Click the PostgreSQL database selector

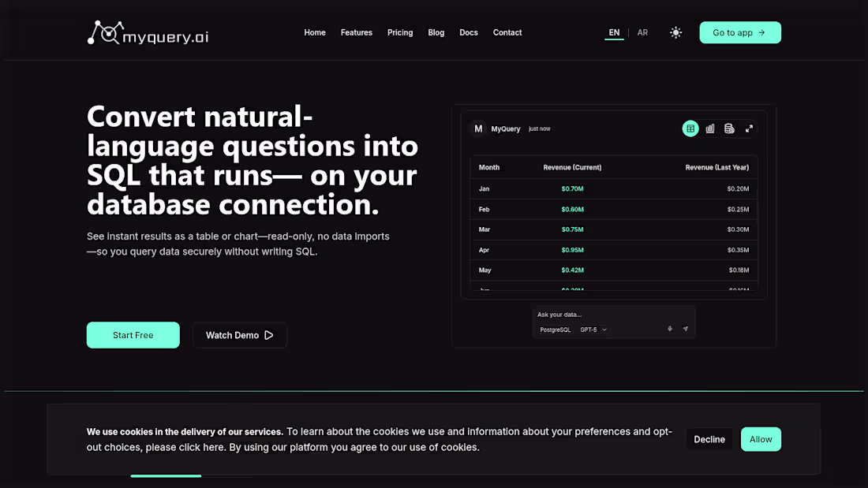(556, 330)
